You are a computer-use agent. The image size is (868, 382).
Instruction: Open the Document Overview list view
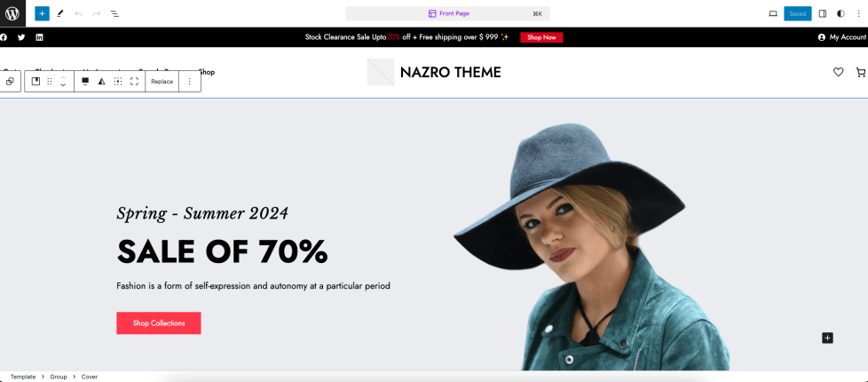click(114, 13)
